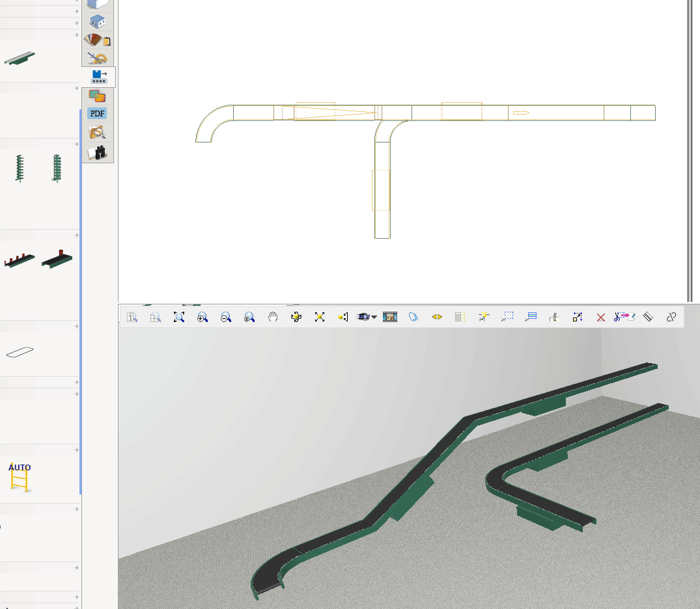Viewport: 700px width, 609px height.
Task: Click the camera icon in 3D toolbar
Action: (x=363, y=317)
